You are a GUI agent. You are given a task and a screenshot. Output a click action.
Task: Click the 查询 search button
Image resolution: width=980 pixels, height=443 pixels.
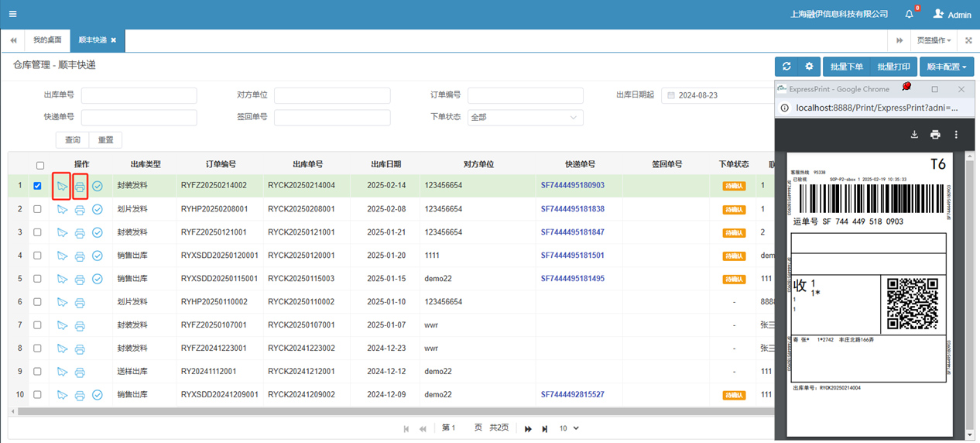click(x=73, y=140)
